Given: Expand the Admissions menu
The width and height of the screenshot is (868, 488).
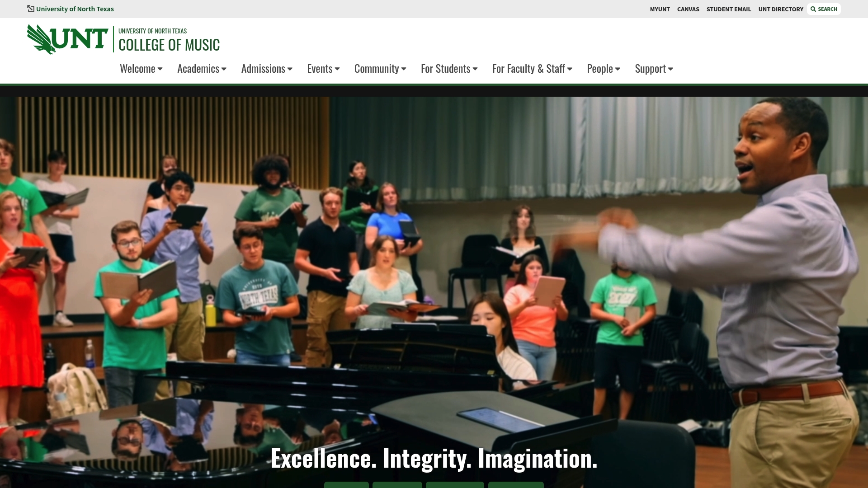Looking at the screenshot, I should (x=267, y=69).
